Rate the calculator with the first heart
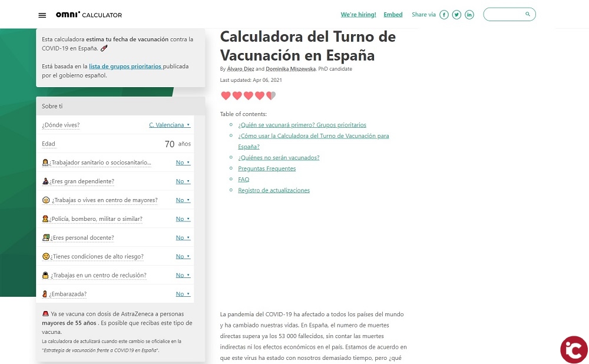This screenshot has height=364, width=589. 226,96
